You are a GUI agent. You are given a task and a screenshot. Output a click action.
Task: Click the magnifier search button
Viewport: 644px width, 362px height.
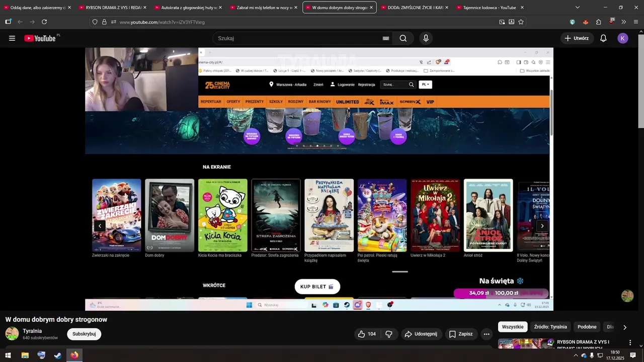403,38
